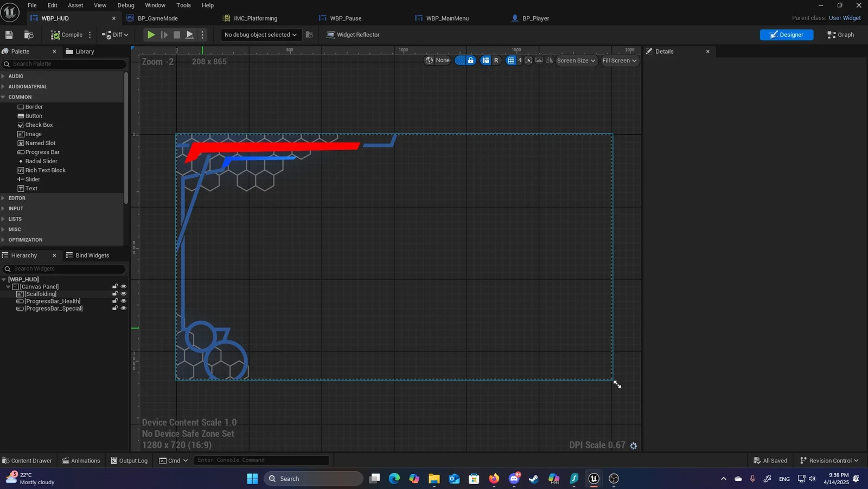Screen dimensions: 868x489
Task: Select Radial Slider in the palette
Action: coord(41,162)
